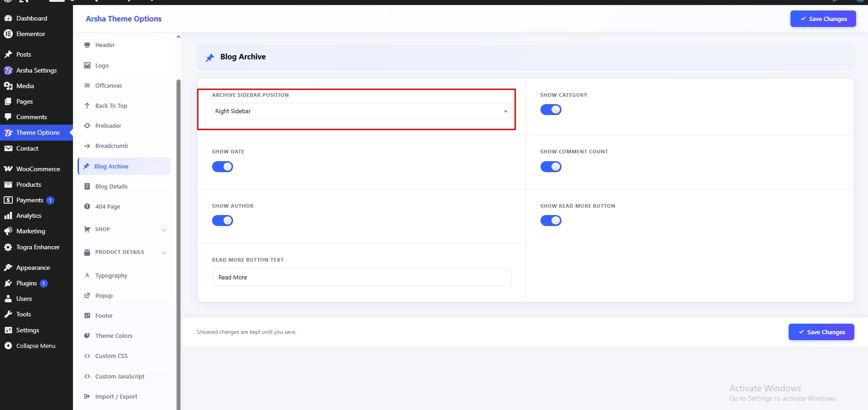Click the options panel vertical scrollbar

click(x=178, y=244)
